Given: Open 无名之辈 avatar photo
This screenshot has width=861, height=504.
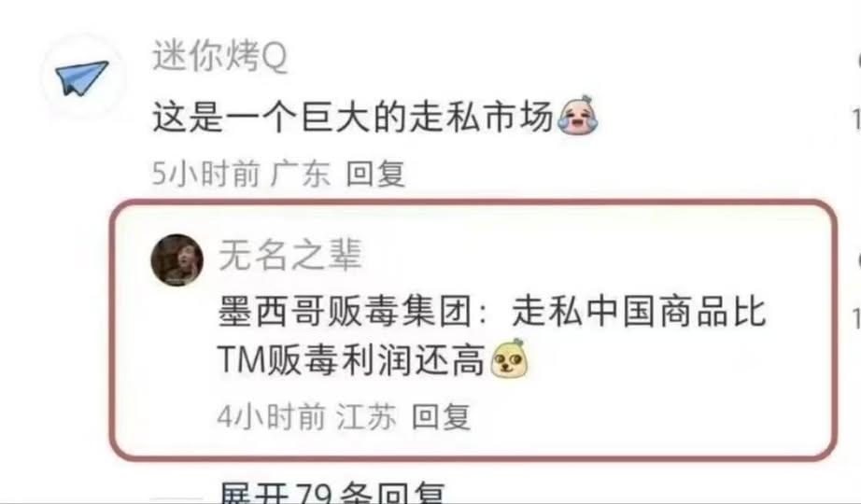Looking at the screenshot, I should pyautogui.click(x=176, y=260).
